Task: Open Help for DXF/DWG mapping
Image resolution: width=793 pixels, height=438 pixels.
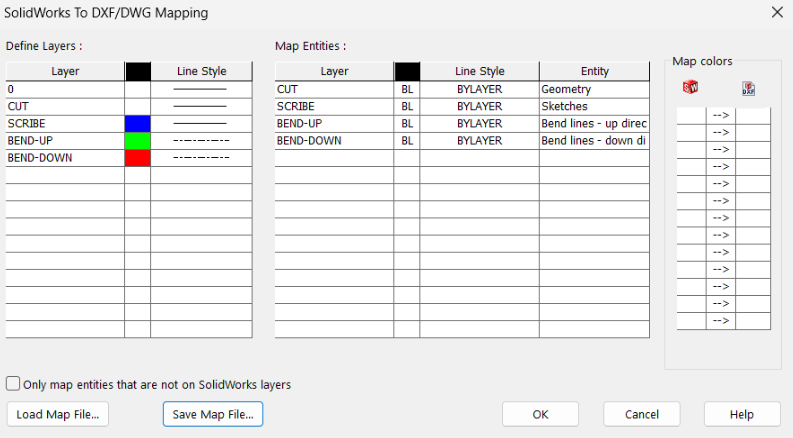Action: coord(742,414)
